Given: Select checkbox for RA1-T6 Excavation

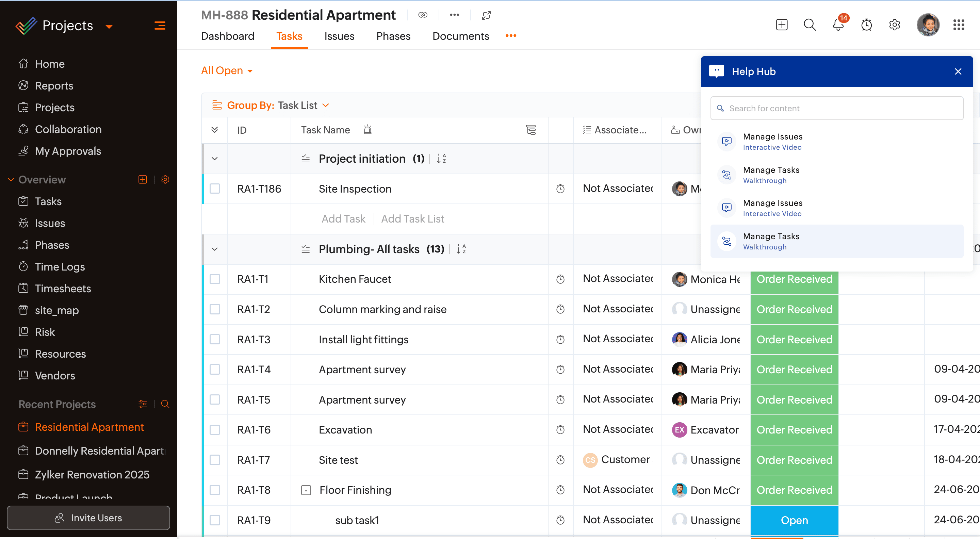Looking at the screenshot, I should [215, 430].
